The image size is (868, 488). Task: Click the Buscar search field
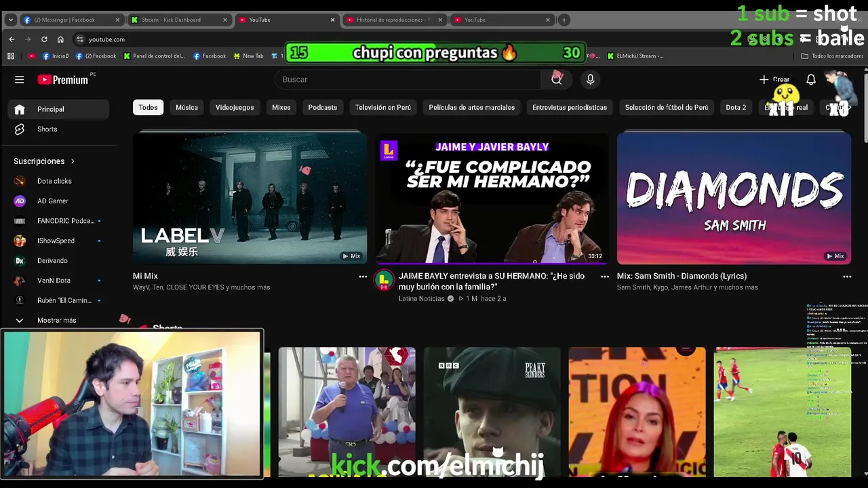point(408,79)
